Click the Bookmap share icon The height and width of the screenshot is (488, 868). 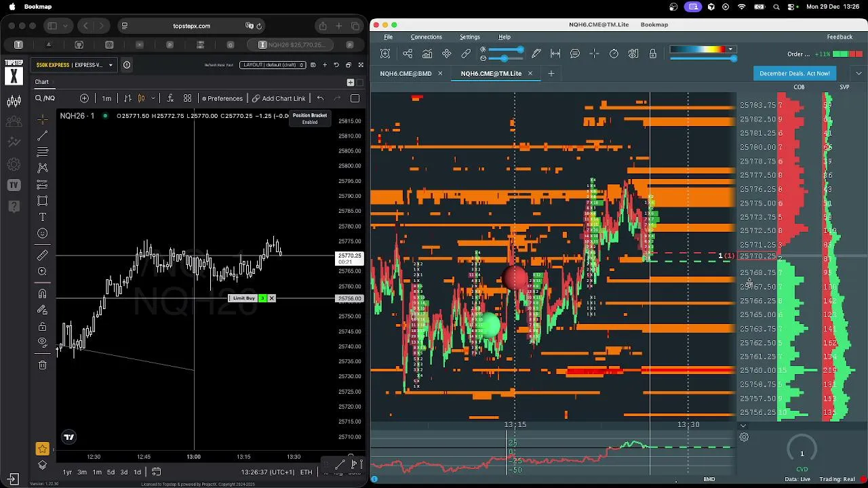tap(408, 54)
